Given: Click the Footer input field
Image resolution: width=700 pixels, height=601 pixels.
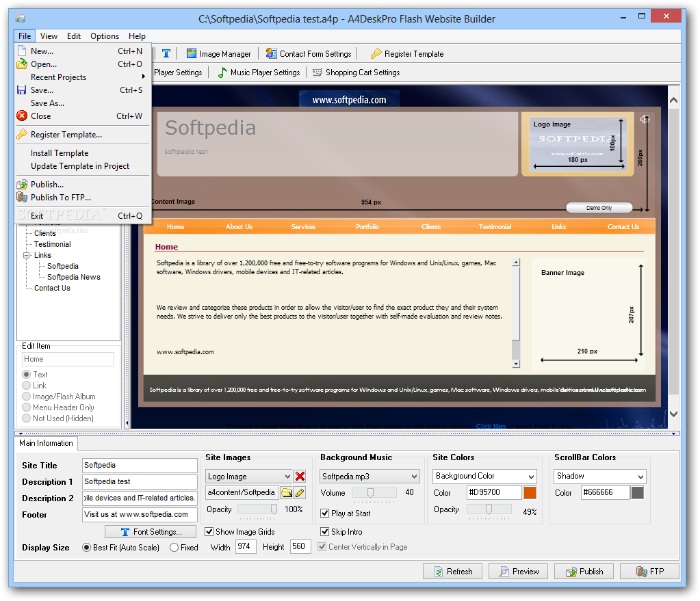Looking at the screenshot, I should coord(140,514).
